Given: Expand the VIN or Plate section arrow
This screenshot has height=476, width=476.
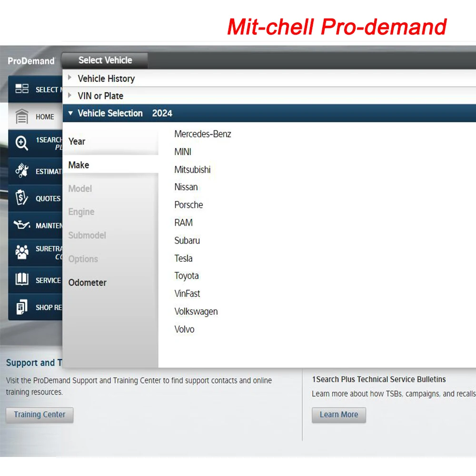Looking at the screenshot, I should pyautogui.click(x=70, y=95).
